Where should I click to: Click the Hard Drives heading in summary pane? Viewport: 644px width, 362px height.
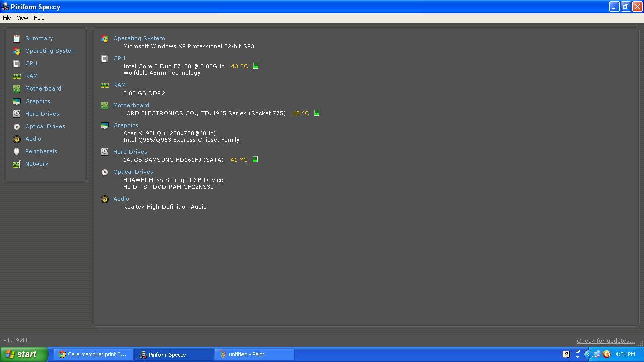[x=130, y=152]
